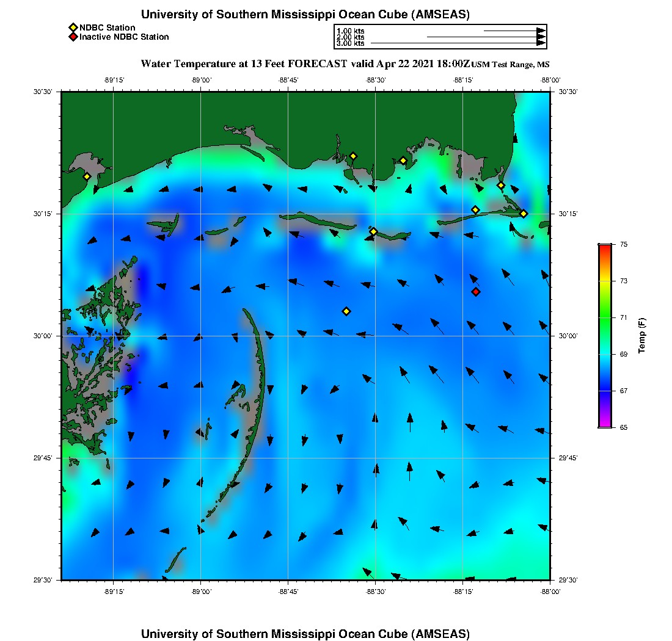
Task: Click the 1.00 kts arrow in speed legend
Action: (514, 31)
